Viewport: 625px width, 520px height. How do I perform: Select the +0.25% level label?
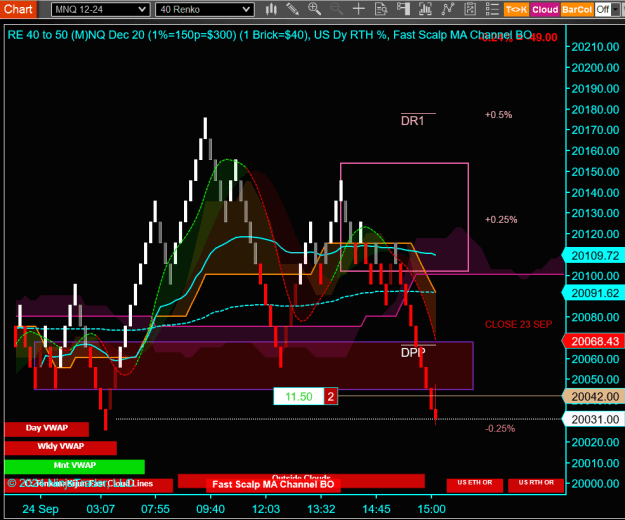pyautogui.click(x=501, y=220)
